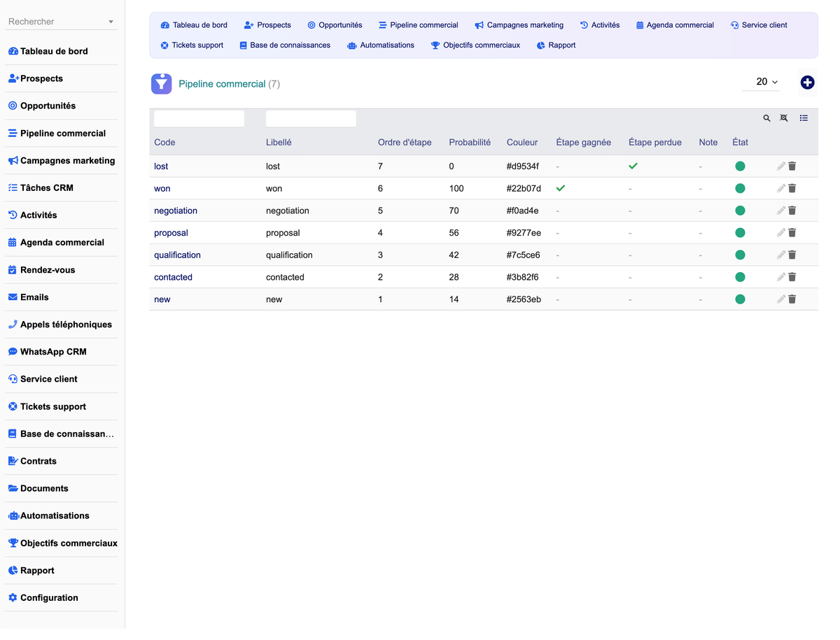Open Contrats in the sidebar
This screenshot has width=840, height=640.
tap(61, 461)
